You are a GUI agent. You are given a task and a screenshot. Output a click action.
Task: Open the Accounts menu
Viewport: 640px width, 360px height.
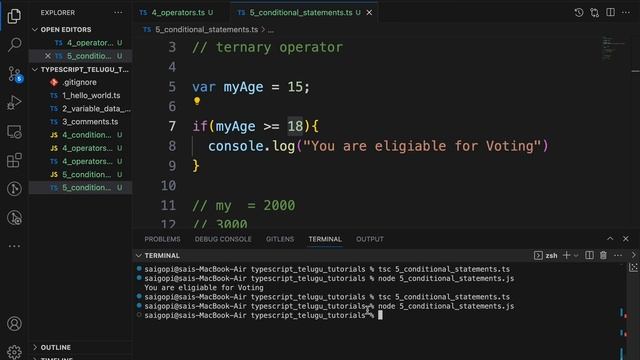pos(14,324)
